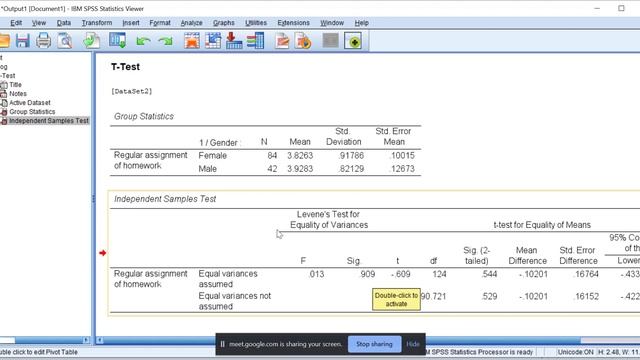Open the View menu
This screenshot has width=640, height=360.
tap(39, 23)
